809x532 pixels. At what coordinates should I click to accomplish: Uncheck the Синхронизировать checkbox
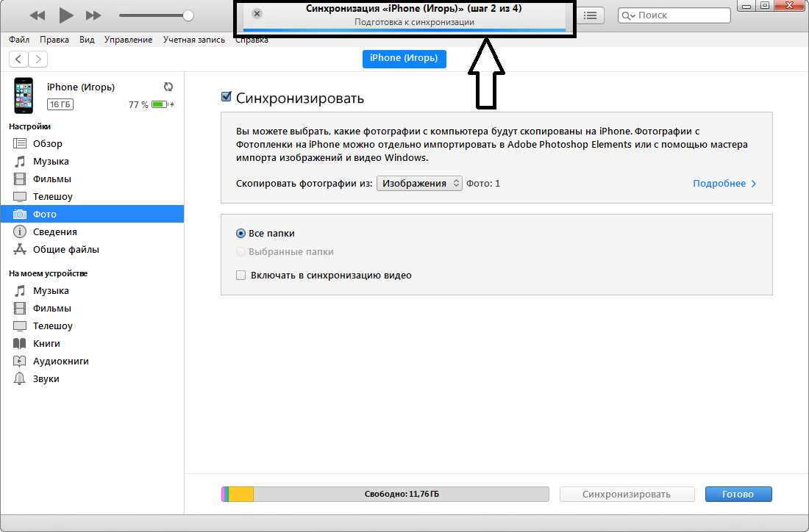click(226, 96)
